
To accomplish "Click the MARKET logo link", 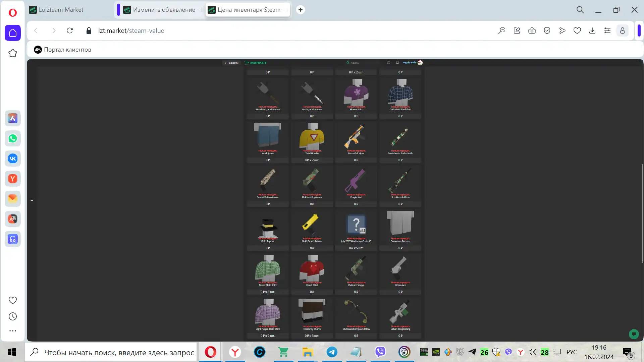I will pos(256,63).
